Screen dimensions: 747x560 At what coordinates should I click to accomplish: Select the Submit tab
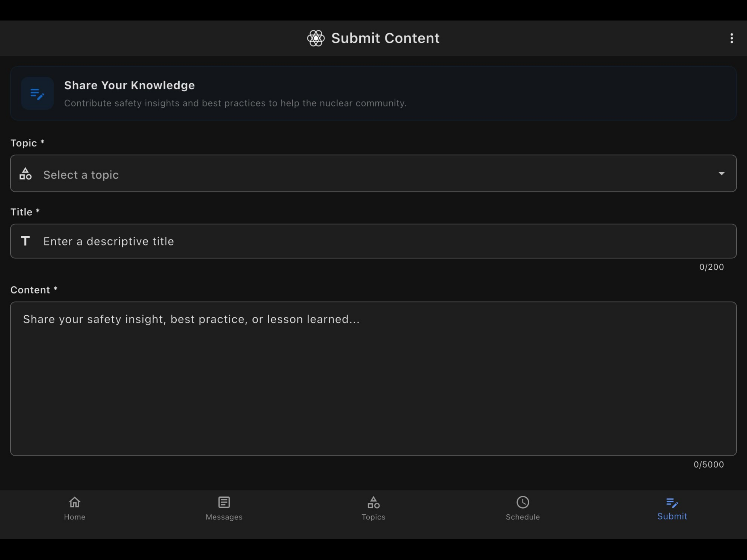point(672,509)
